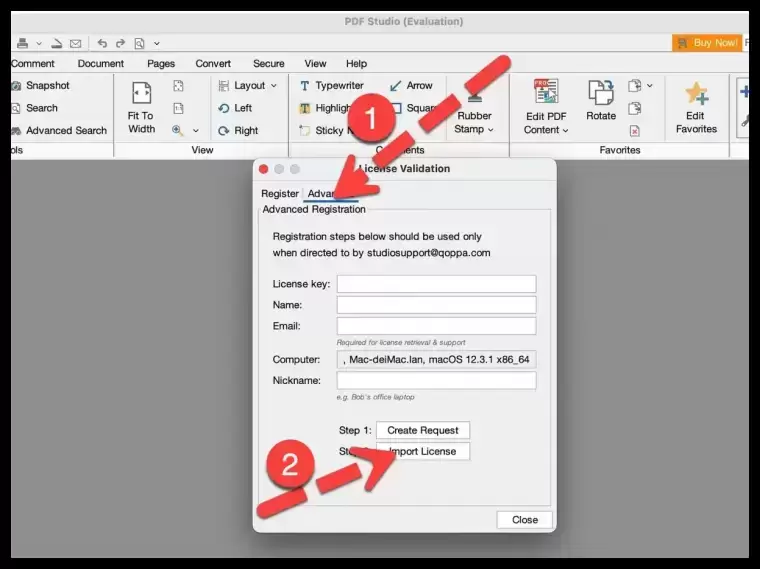
Task: Select the Sticky Note tool
Action: (x=324, y=130)
